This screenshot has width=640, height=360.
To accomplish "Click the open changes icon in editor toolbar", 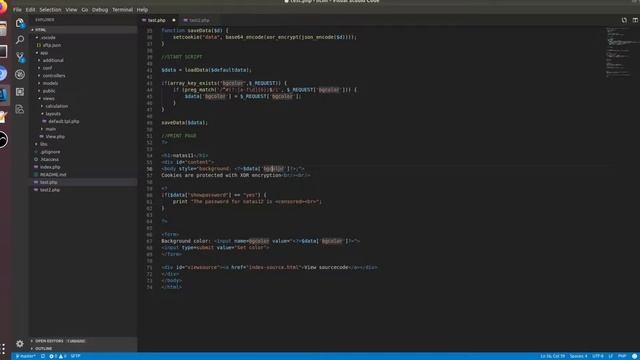I will pos(624,20).
